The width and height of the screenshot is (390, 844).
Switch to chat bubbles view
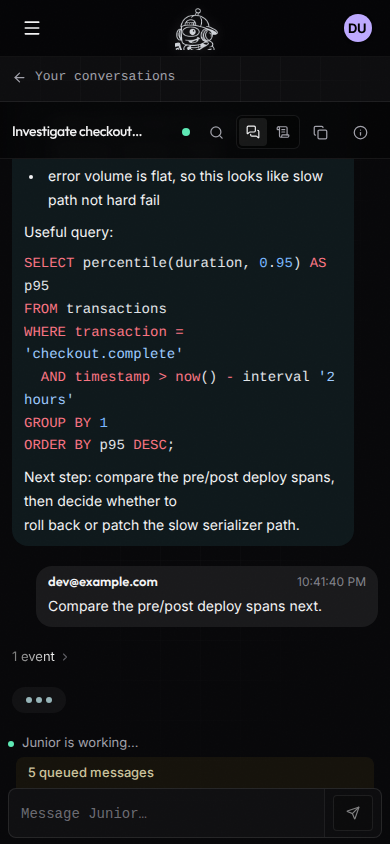pyautogui.click(x=253, y=132)
